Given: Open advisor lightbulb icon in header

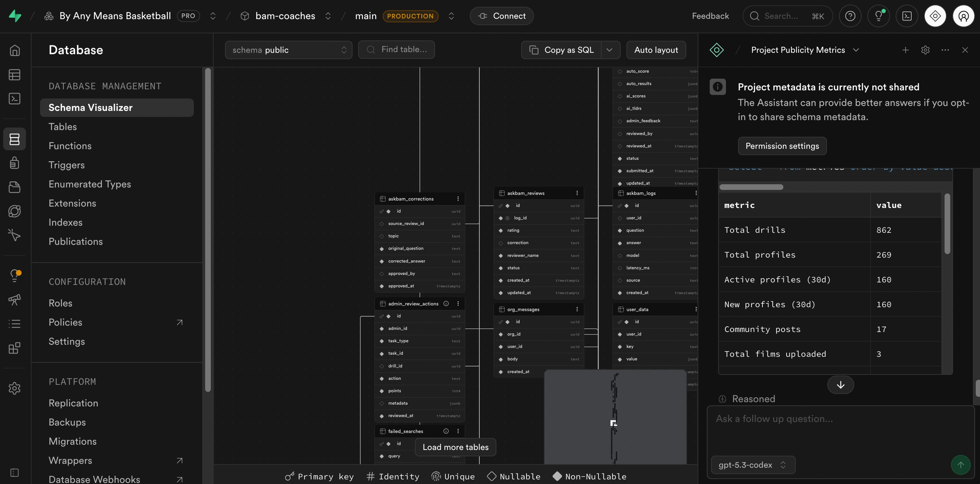Looking at the screenshot, I should point(878,16).
